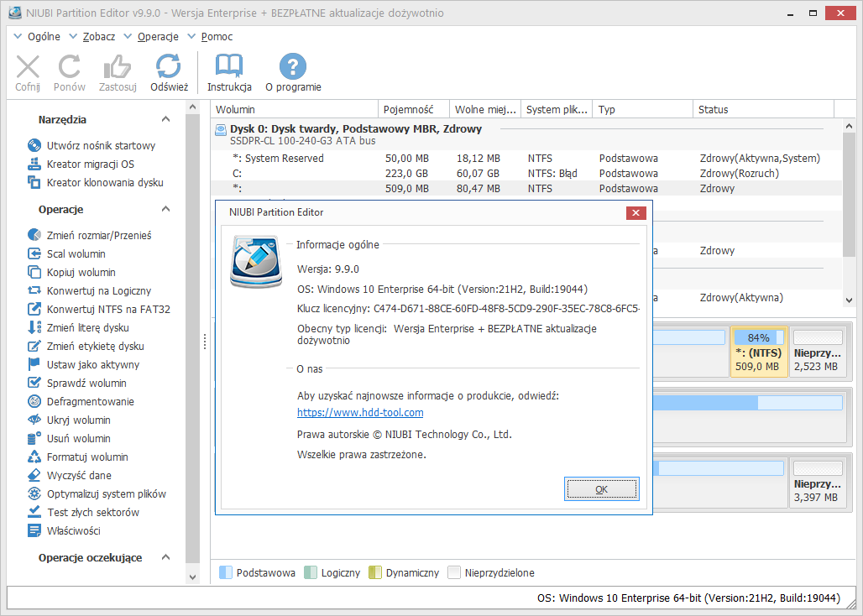Close the NIUBI Partition Editor dialog

(635, 213)
